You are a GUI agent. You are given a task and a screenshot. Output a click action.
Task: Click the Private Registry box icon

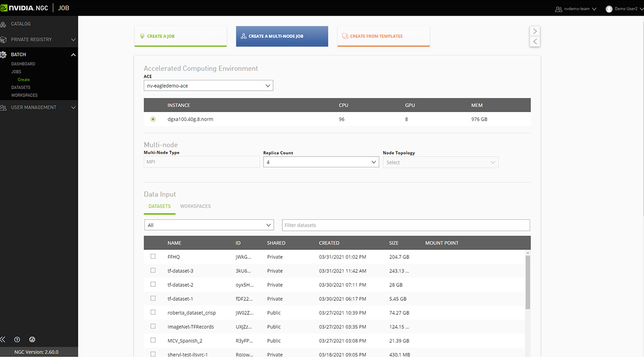[x=4, y=40]
